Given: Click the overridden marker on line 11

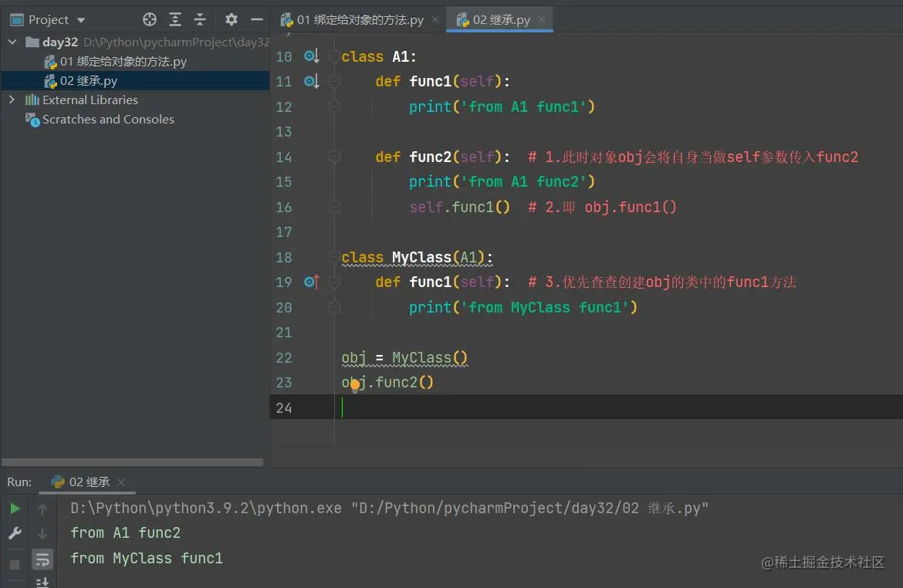Looking at the screenshot, I should [311, 81].
